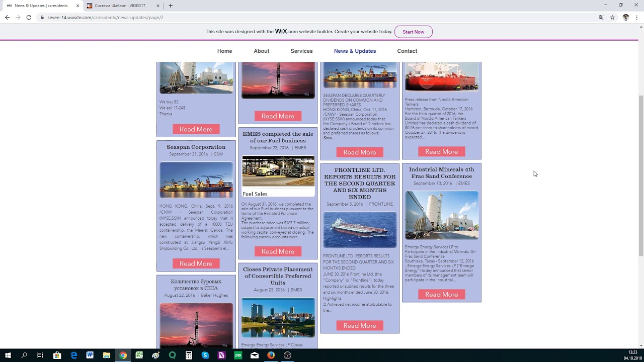Open OneNote from the taskbar
This screenshot has width=644, height=362.
coord(221,355)
